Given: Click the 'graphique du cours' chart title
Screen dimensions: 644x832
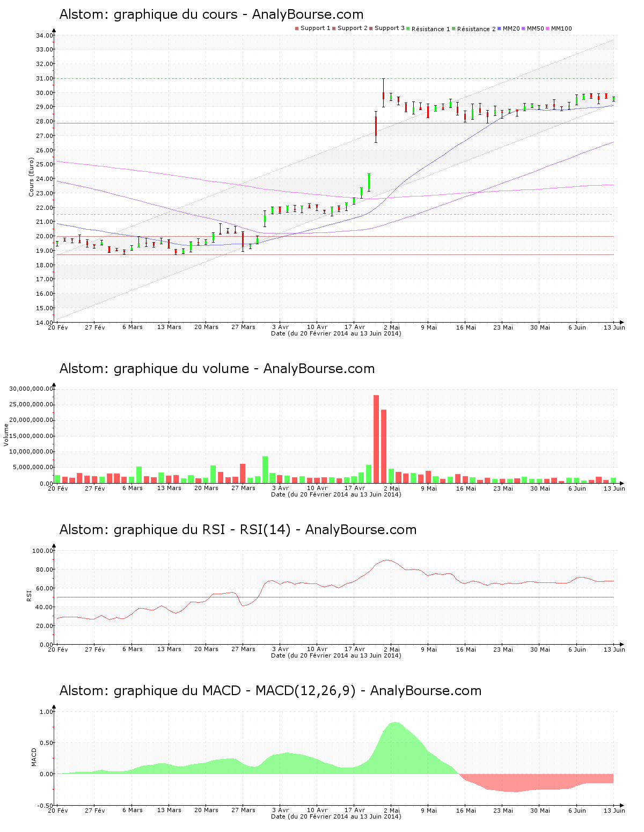Looking at the screenshot, I should [x=211, y=14].
